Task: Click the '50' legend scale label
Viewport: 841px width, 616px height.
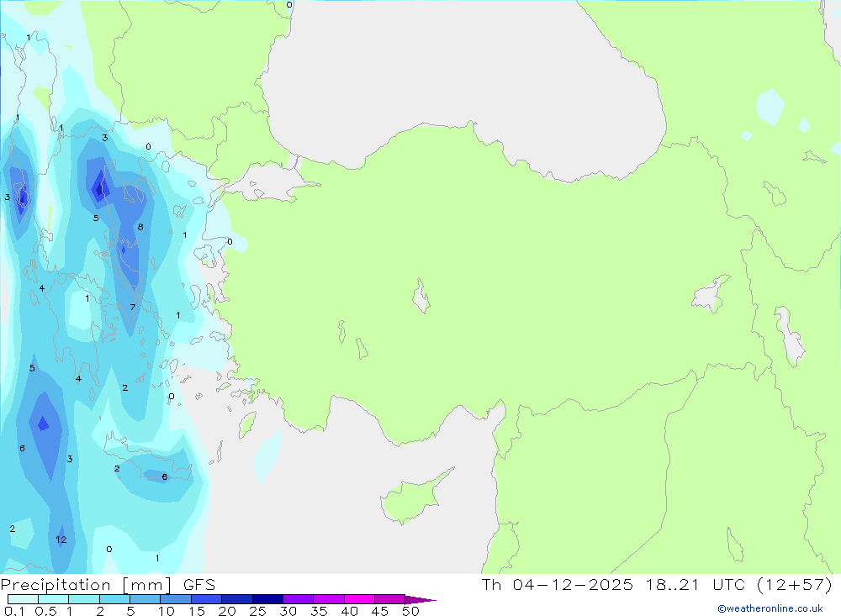Action: (410, 611)
